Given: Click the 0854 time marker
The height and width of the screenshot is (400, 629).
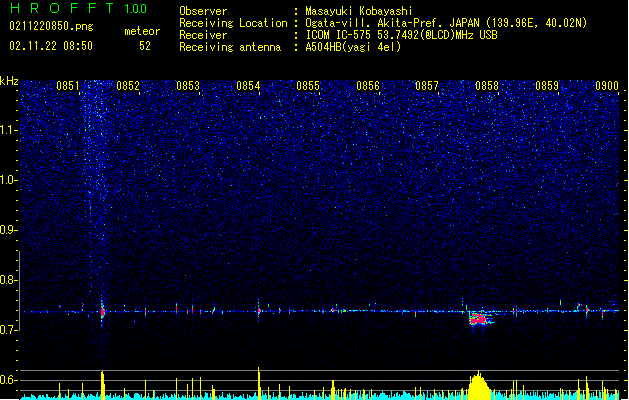Looking at the screenshot, I should tap(248, 85).
